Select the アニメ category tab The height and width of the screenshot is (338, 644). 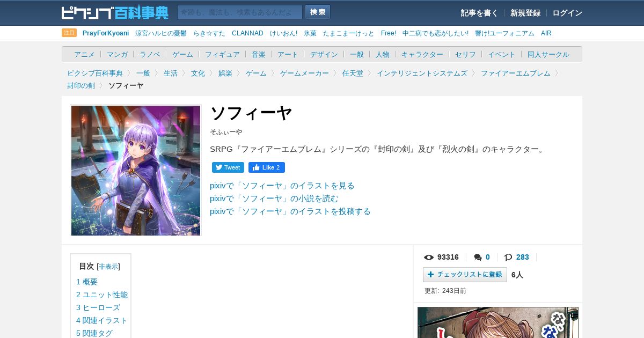[x=84, y=54]
